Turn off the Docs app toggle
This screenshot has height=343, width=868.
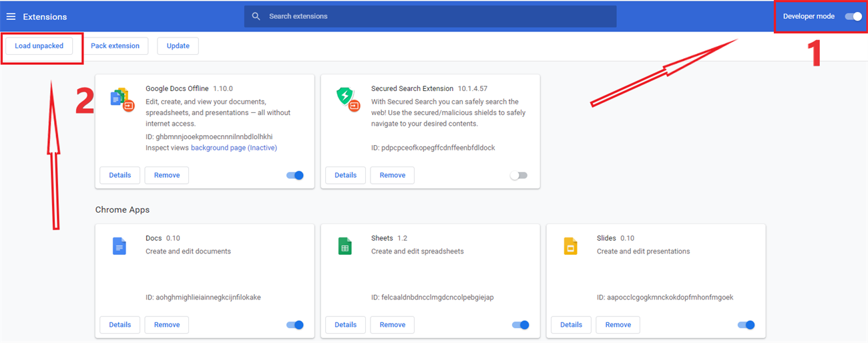pos(295,325)
